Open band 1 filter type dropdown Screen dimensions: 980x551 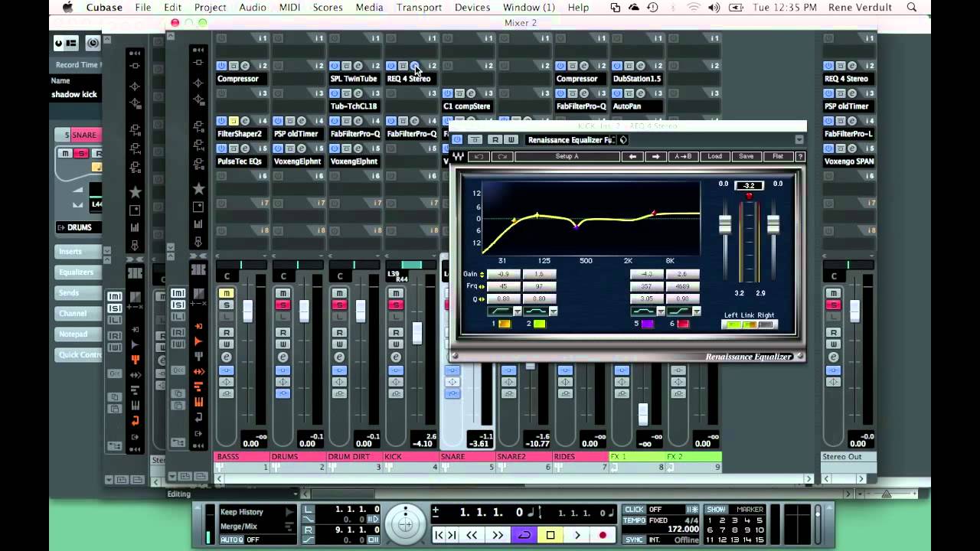pos(518,311)
